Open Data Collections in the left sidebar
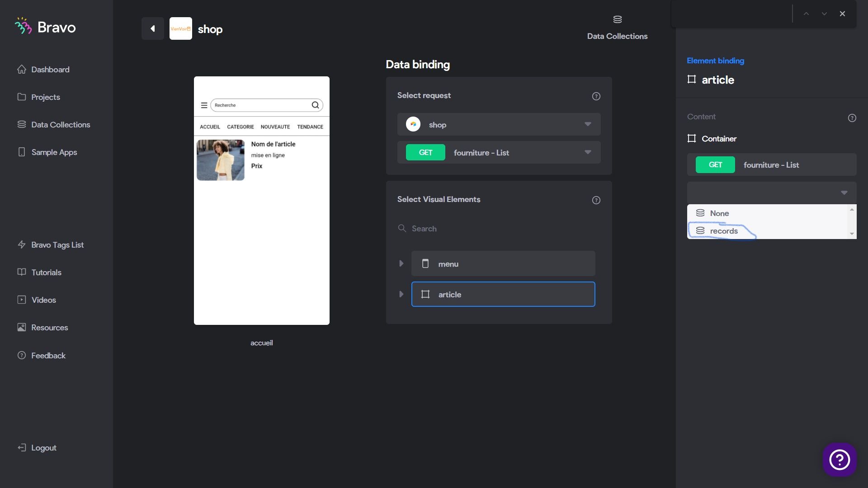 click(x=54, y=125)
